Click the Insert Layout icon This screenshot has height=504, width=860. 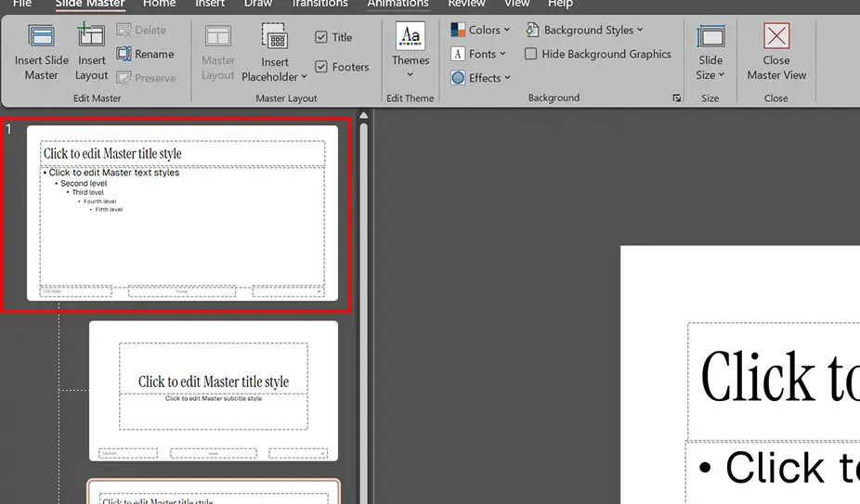91,35
